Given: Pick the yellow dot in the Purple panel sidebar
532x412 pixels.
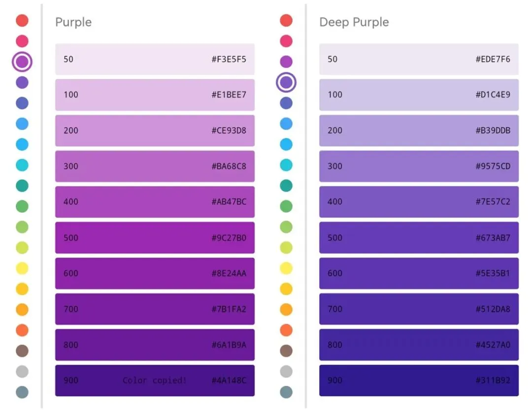Looking at the screenshot, I should (x=22, y=268).
